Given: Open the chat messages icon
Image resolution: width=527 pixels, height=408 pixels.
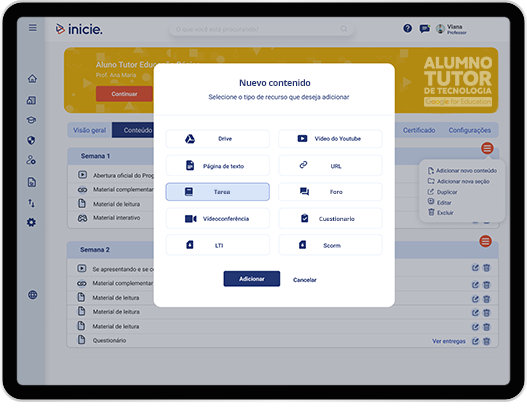Looking at the screenshot, I should tap(425, 29).
